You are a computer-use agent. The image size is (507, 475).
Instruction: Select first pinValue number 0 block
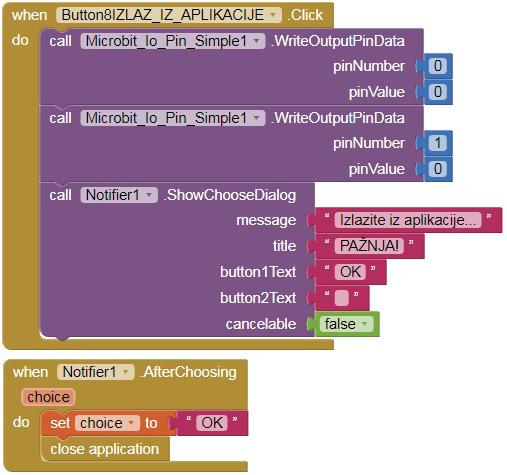438,92
